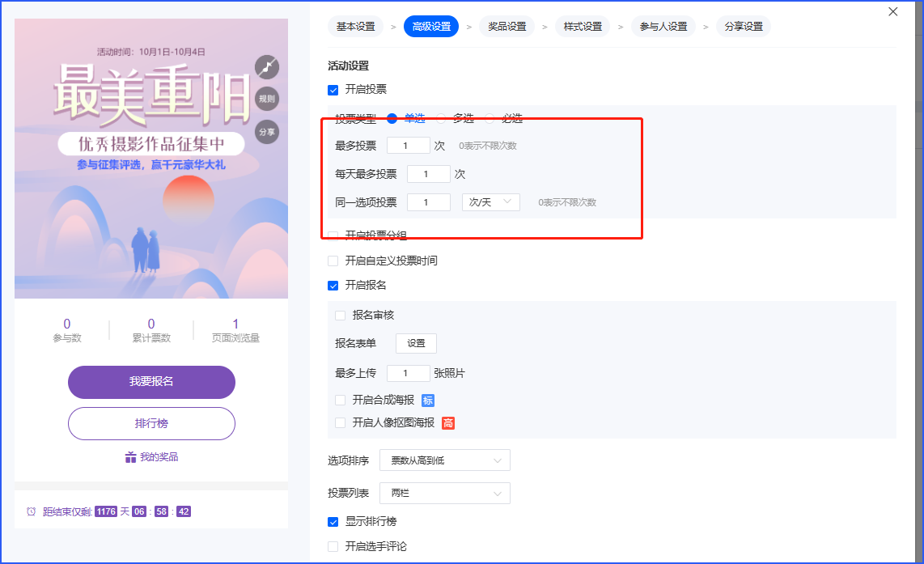Open the 排行榜 button in preview
The height and width of the screenshot is (564, 924).
pos(151,423)
